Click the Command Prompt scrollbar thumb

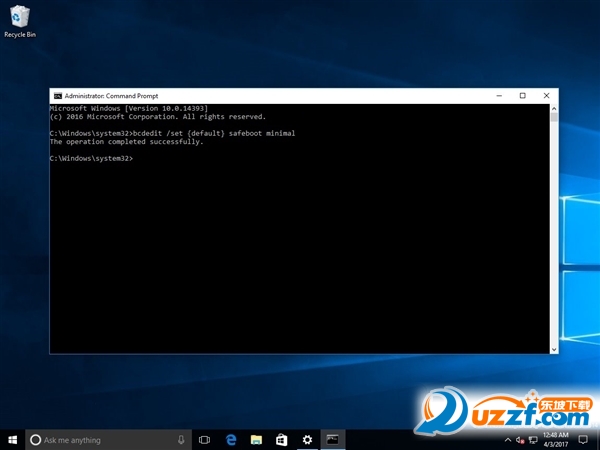point(554,117)
